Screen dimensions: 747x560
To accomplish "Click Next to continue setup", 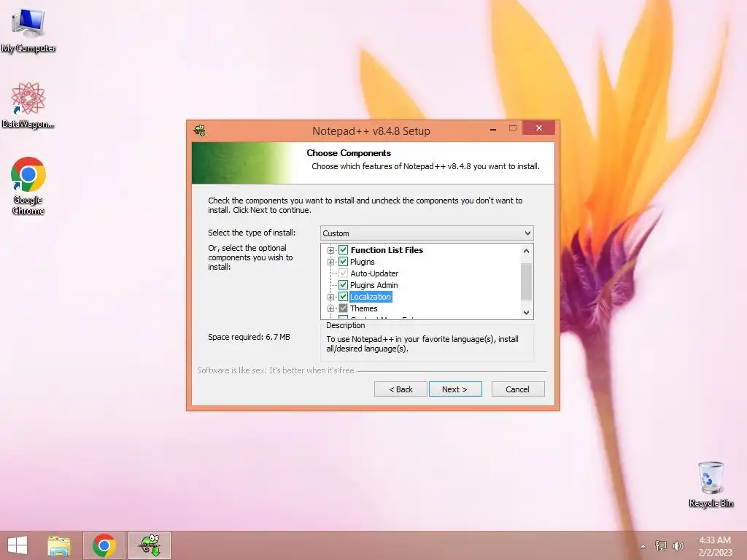I will tap(455, 389).
